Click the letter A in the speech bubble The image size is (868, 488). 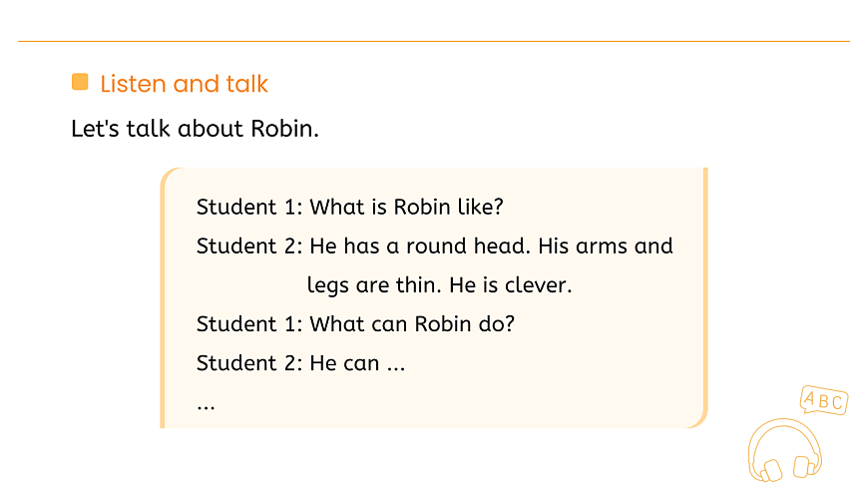point(811,399)
